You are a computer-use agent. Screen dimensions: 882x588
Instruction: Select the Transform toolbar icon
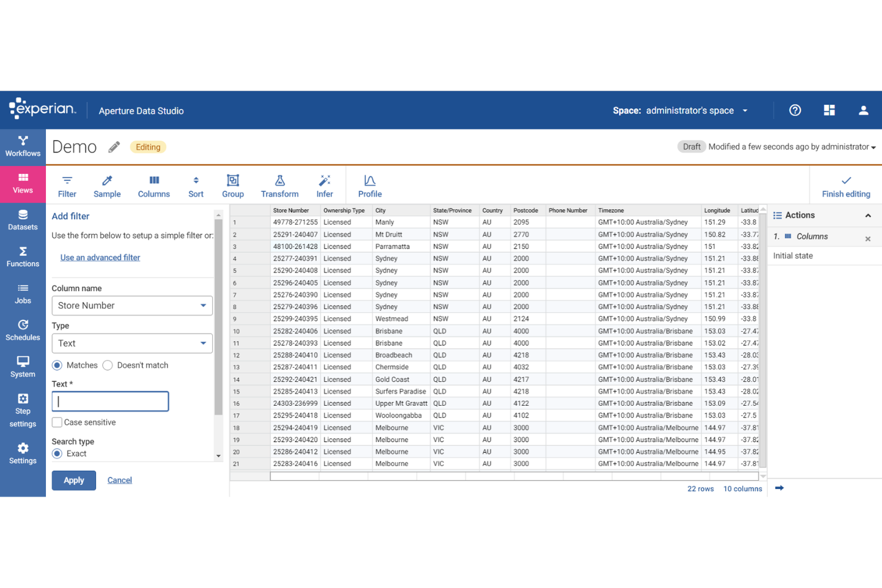279,185
